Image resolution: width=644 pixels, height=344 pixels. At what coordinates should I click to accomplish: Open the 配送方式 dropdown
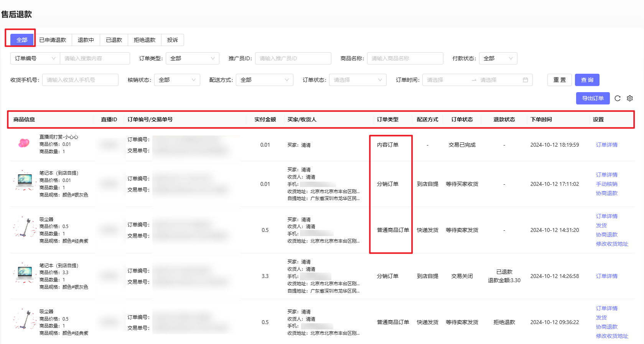(264, 80)
